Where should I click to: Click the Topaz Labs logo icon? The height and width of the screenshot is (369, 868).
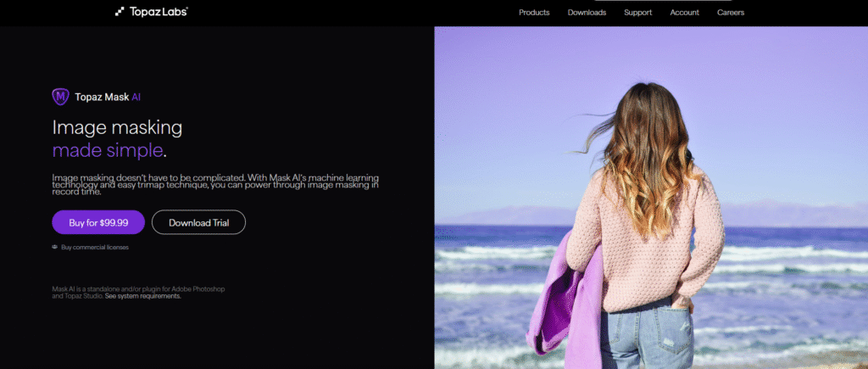[120, 13]
